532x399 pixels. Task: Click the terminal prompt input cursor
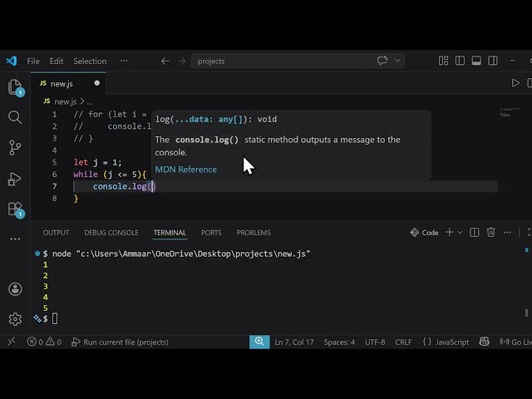pyautogui.click(x=55, y=319)
